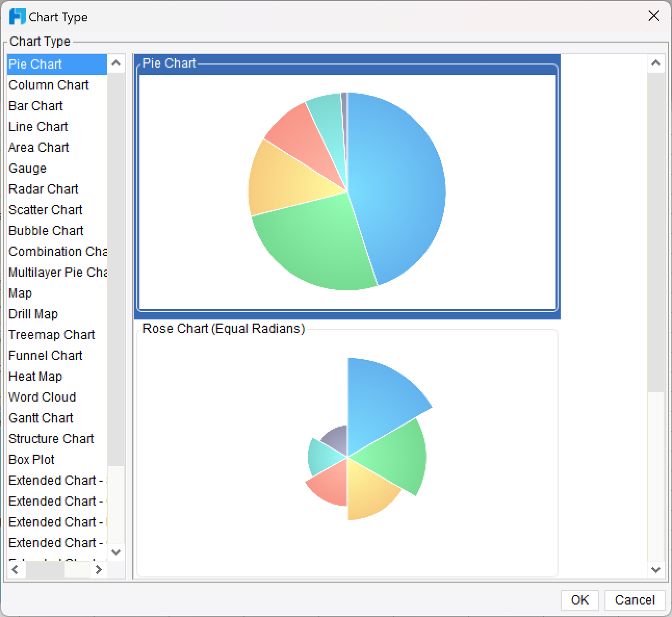Click the application logo in title bar
This screenshot has height=617, width=672.
17,17
